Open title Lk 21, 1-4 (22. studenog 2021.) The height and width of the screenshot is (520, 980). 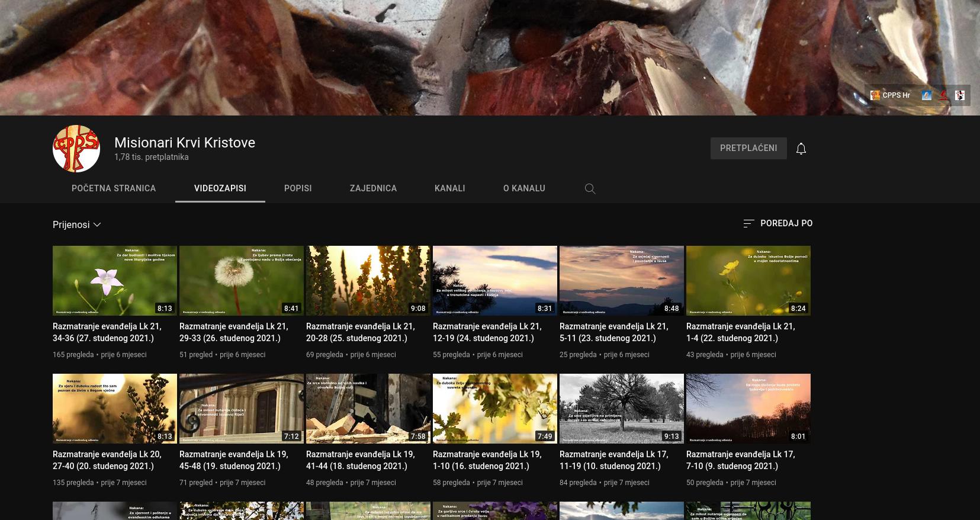pyautogui.click(x=741, y=332)
